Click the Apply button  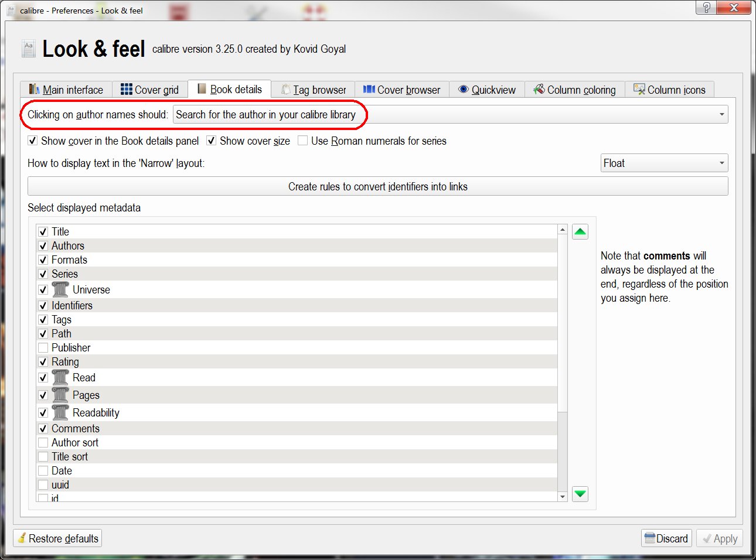coord(720,538)
